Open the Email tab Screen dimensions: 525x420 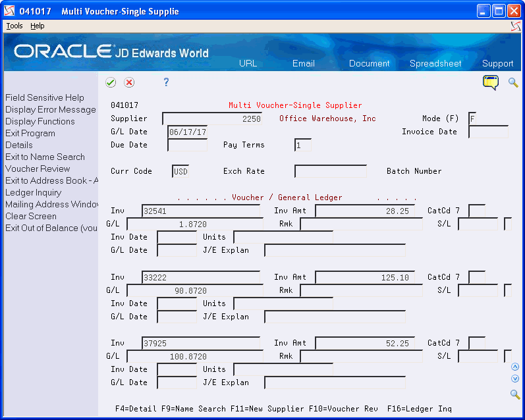(304, 63)
